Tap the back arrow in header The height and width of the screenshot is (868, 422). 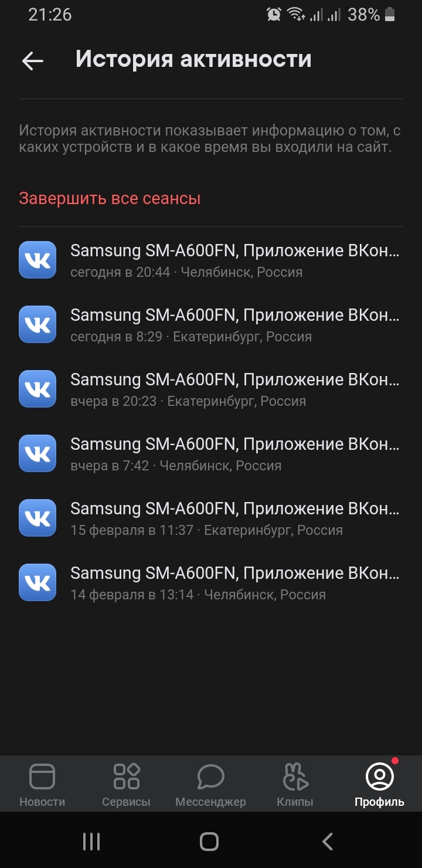point(33,61)
